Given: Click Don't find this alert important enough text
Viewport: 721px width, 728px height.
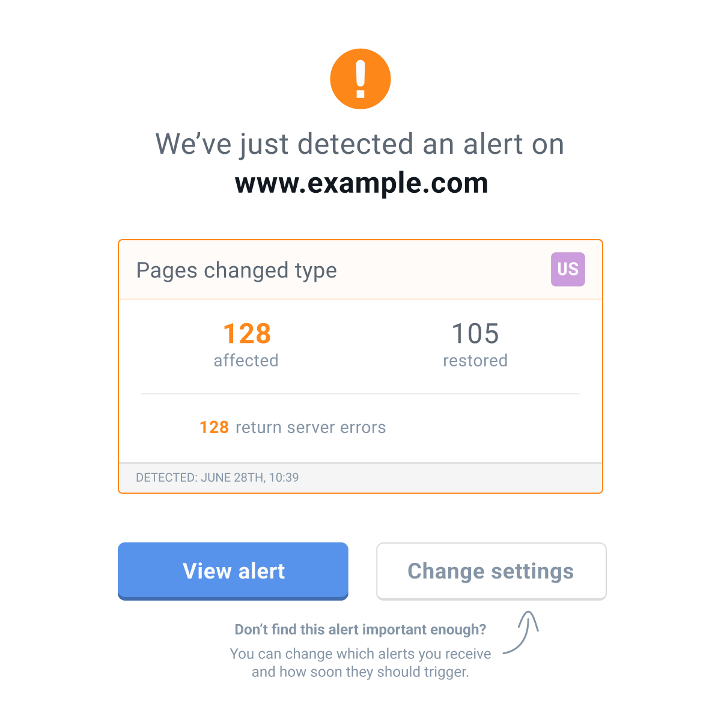Looking at the screenshot, I should (x=360, y=629).
